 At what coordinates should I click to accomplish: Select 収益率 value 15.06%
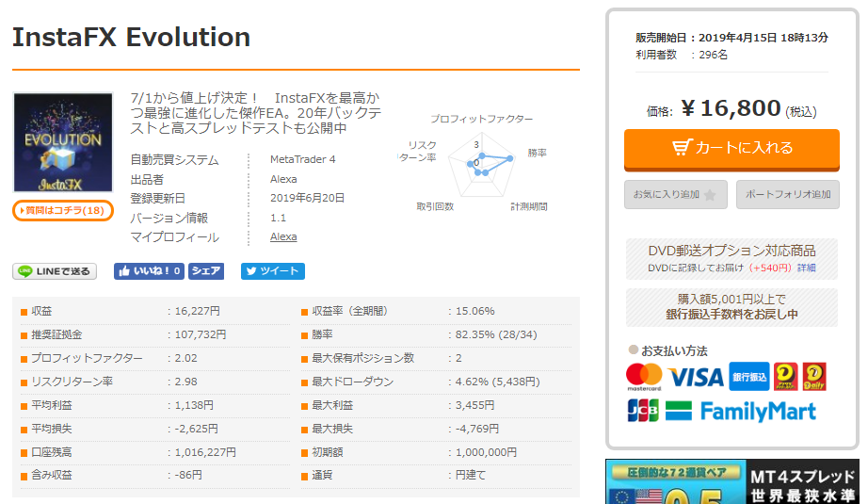475,311
